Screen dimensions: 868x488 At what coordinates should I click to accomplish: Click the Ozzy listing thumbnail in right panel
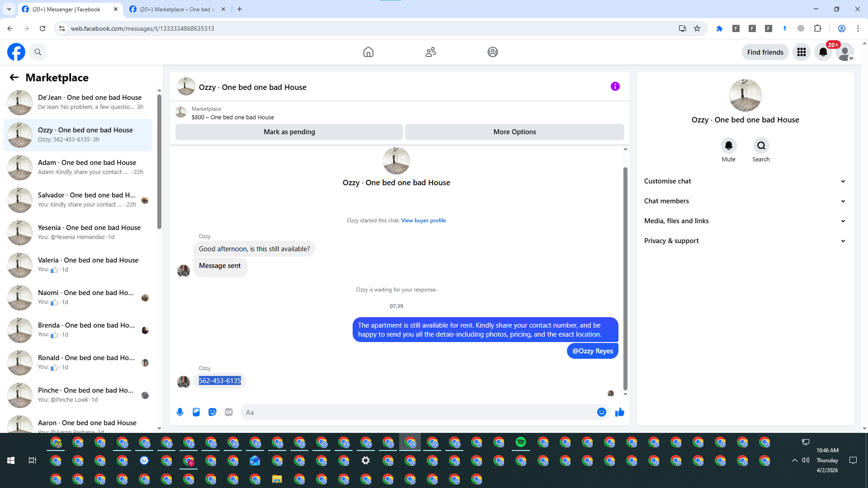click(x=745, y=95)
